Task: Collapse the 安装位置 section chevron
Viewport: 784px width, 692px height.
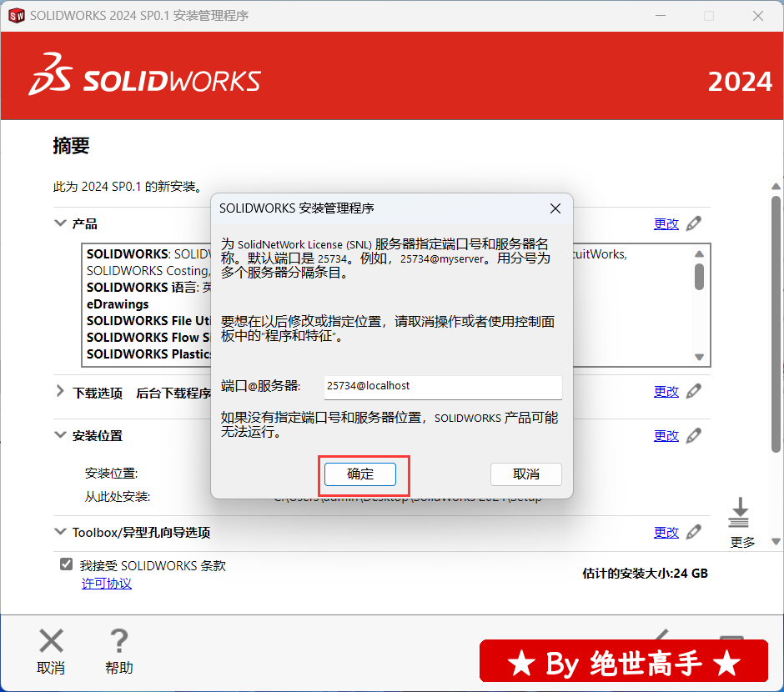Action: tap(60, 434)
